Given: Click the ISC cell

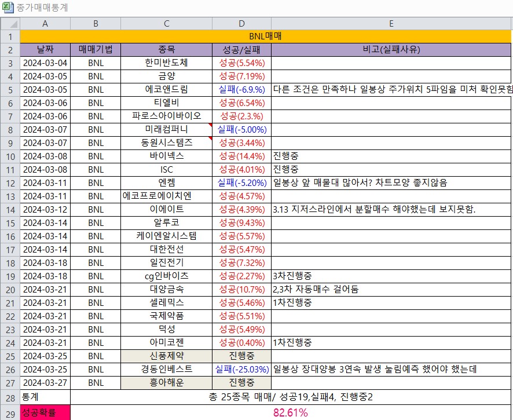Looking at the screenshot, I should point(167,170).
